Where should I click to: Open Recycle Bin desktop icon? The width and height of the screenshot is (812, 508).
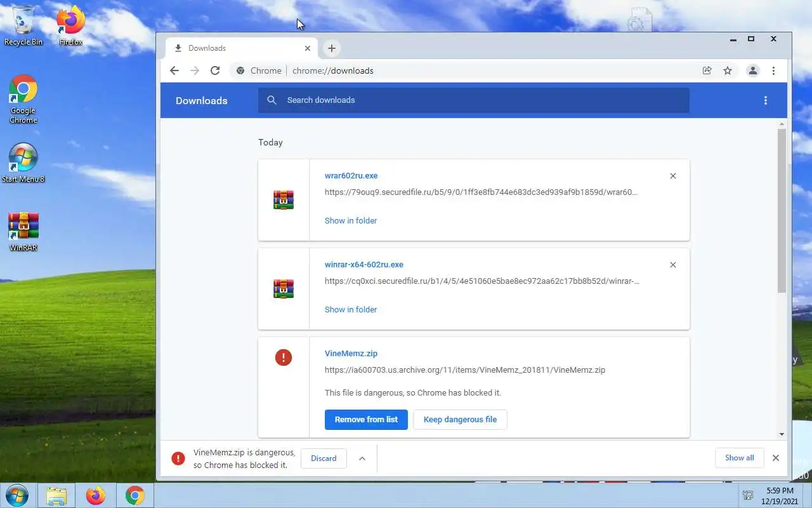coord(23,25)
